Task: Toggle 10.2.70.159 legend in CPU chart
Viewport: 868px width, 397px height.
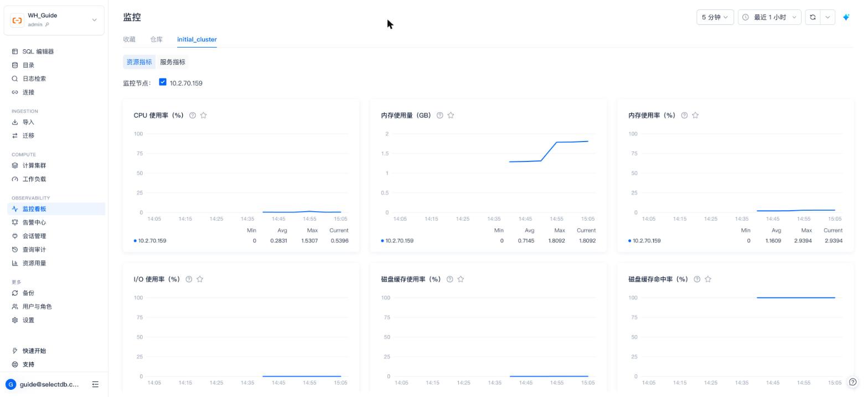Action: [x=150, y=241]
